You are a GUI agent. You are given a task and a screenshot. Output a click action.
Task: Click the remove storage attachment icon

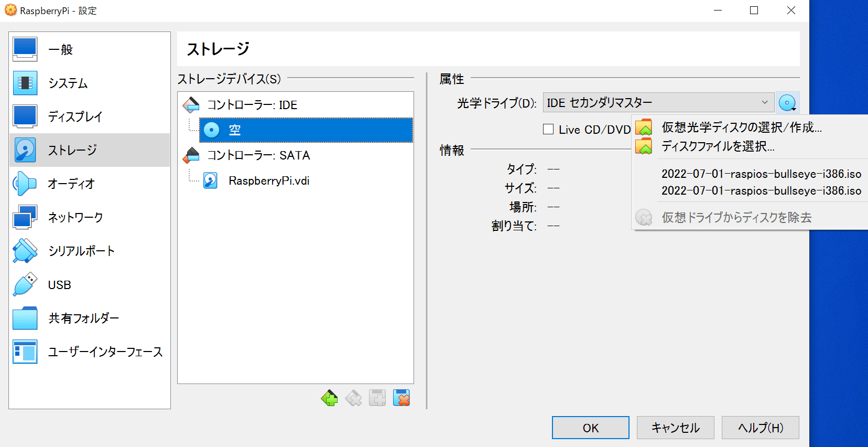(x=402, y=398)
